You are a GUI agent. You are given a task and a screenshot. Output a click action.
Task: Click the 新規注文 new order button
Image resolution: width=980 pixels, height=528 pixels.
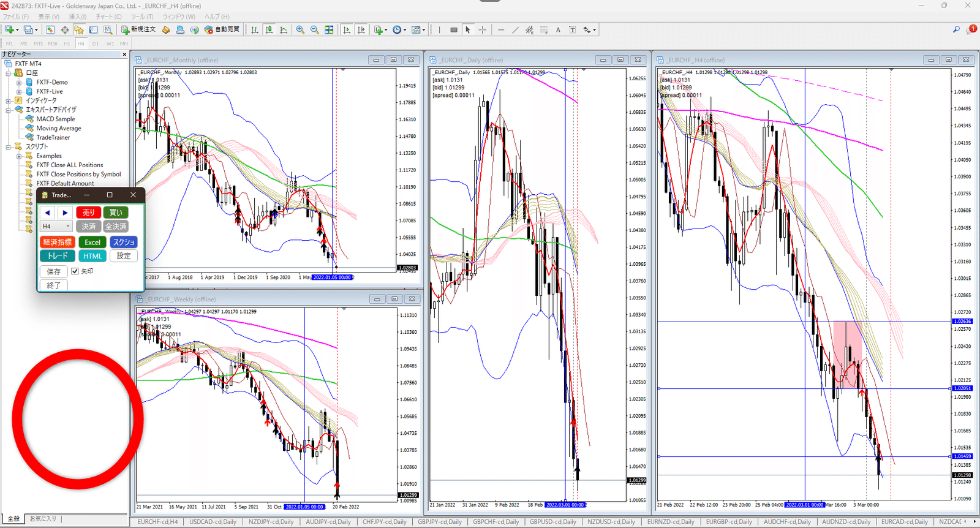pos(138,29)
